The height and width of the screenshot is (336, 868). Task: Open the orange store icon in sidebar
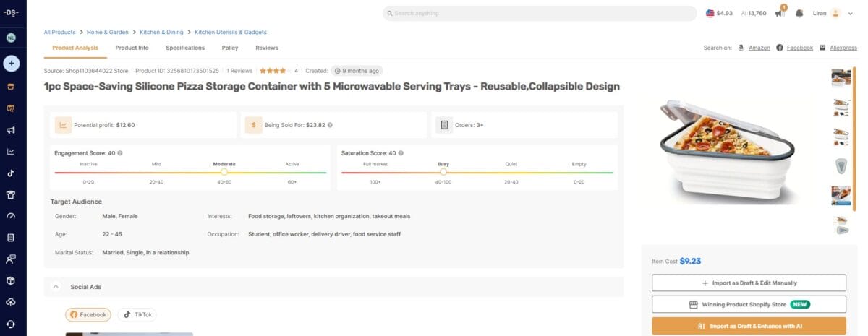[x=11, y=86]
